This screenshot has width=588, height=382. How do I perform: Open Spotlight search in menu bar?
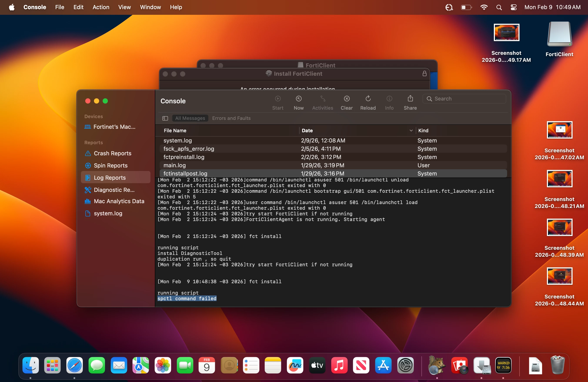click(x=499, y=7)
